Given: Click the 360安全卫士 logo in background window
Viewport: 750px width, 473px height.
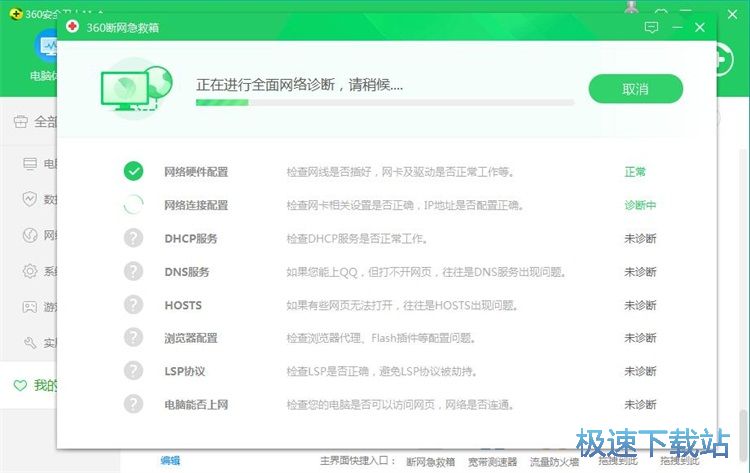Looking at the screenshot, I should click(x=16, y=14).
